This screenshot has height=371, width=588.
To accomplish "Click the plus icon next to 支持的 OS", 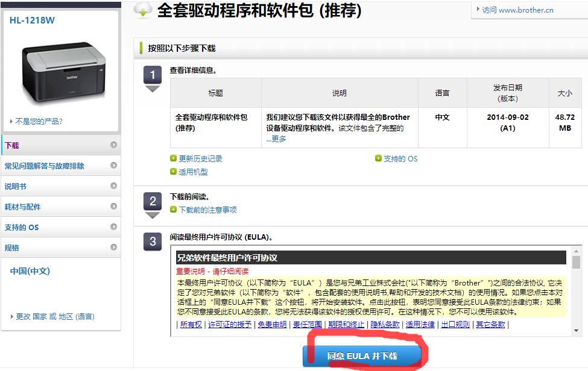I will coord(378,158).
